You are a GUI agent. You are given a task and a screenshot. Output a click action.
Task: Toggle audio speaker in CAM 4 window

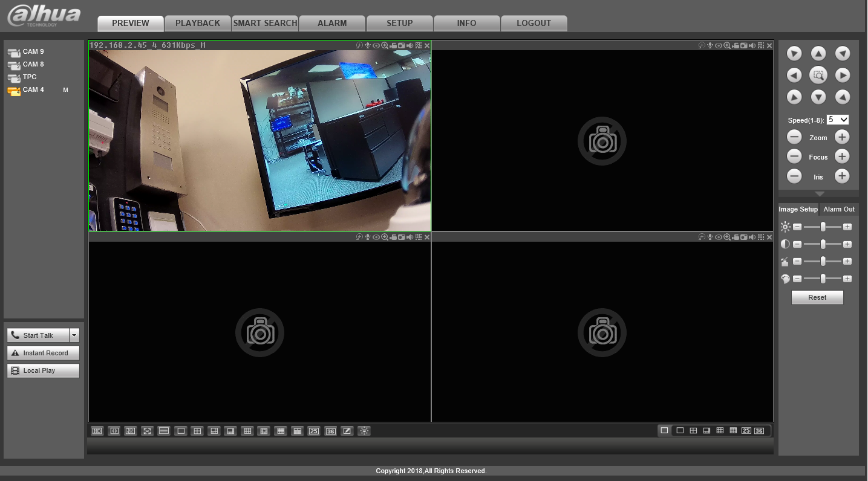[x=410, y=45]
